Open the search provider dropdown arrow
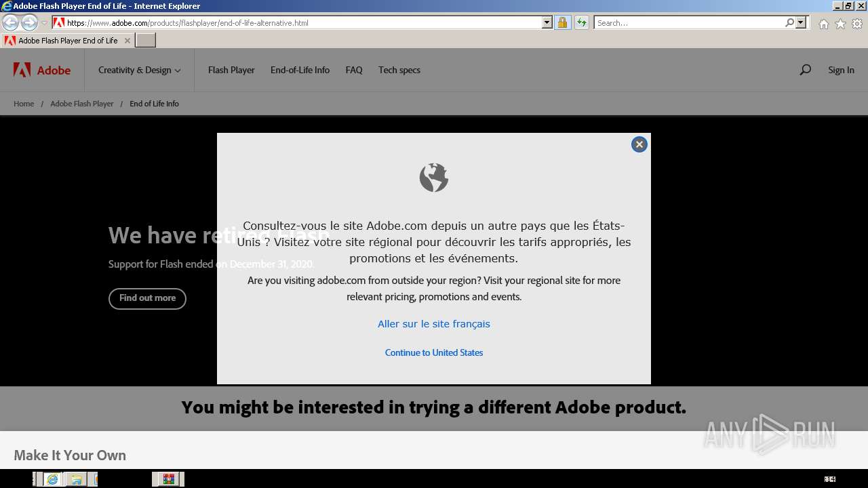868x488 pixels. click(801, 22)
